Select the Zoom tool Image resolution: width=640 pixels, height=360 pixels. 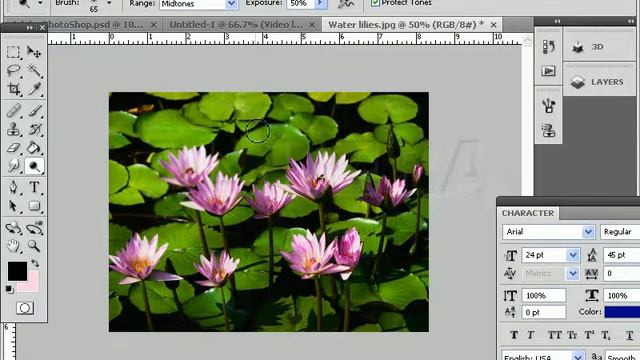(x=34, y=246)
